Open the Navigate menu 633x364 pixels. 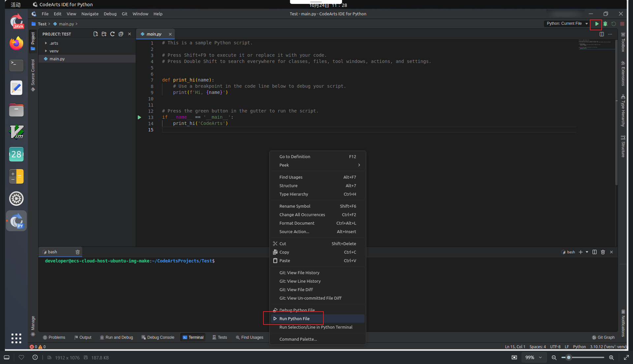[x=90, y=14]
